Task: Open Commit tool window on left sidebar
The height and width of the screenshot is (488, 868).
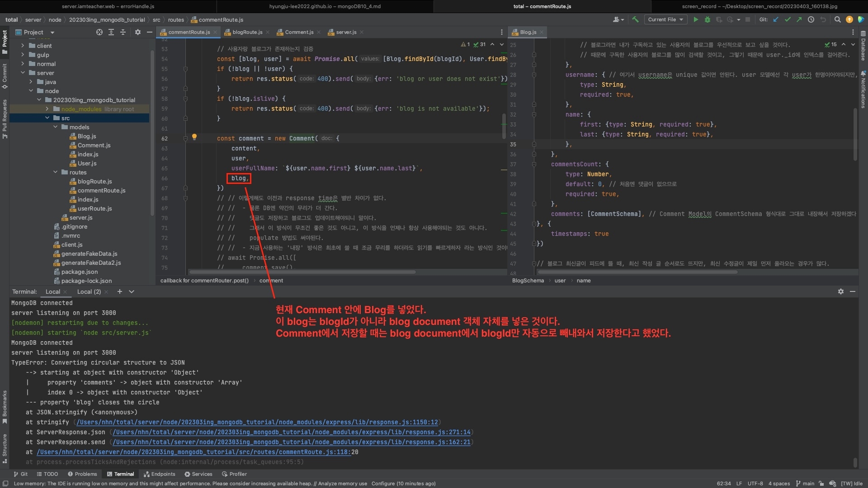Action: (5, 75)
